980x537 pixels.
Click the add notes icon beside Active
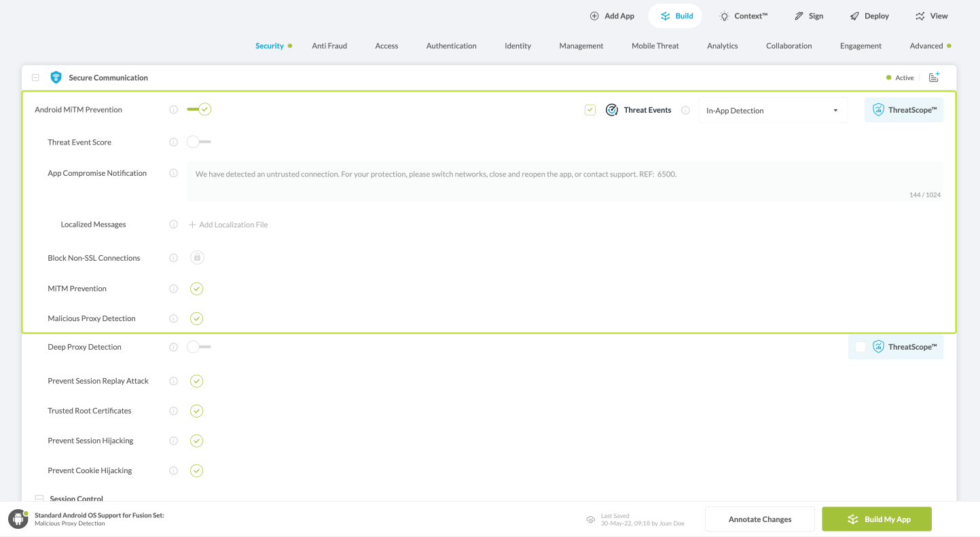point(934,77)
